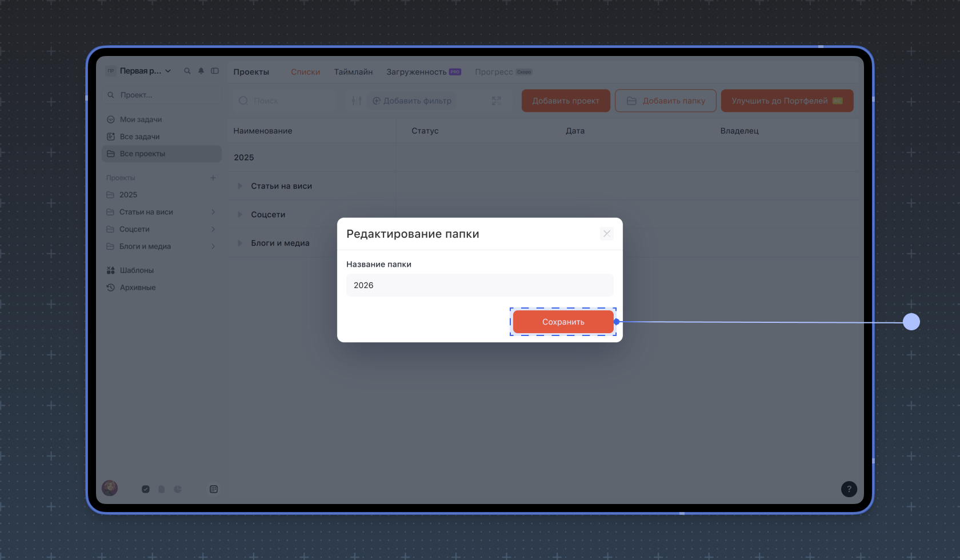Expand the Статьи на виси row

coord(240,186)
